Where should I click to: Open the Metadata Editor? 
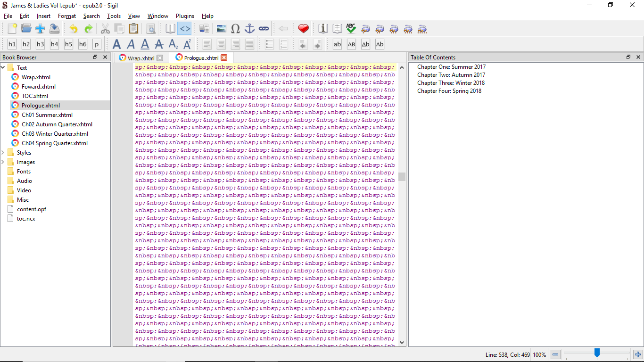(x=323, y=29)
